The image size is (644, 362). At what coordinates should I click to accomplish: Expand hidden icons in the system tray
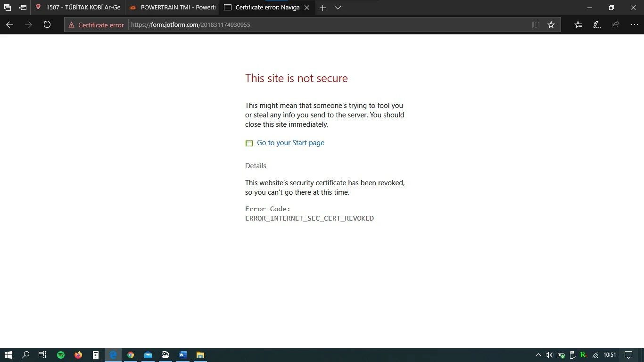[x=537, y=355]
